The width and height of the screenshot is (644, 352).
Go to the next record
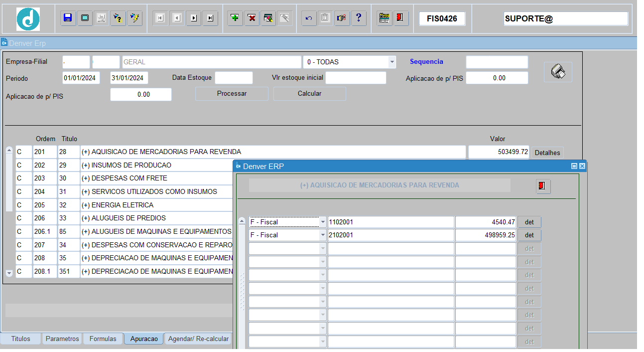pos(193,18)
